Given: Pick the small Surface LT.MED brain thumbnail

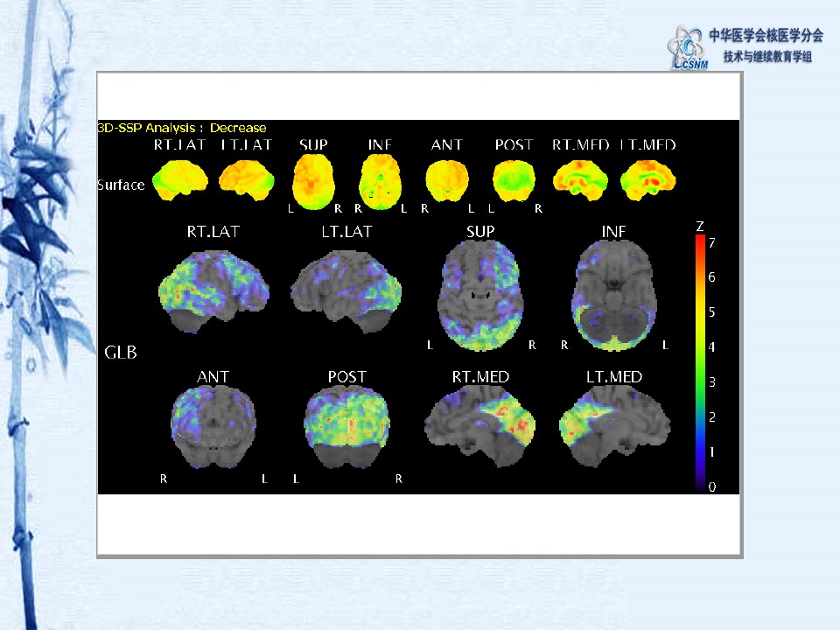Looking at the screenshot, I should coord(647,180).
